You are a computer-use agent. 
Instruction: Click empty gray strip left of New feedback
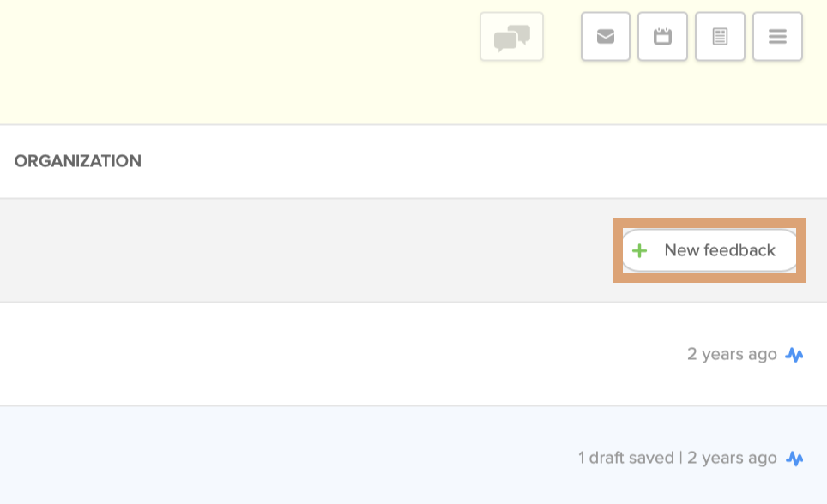pyautogui.click(x=300, y=250)
